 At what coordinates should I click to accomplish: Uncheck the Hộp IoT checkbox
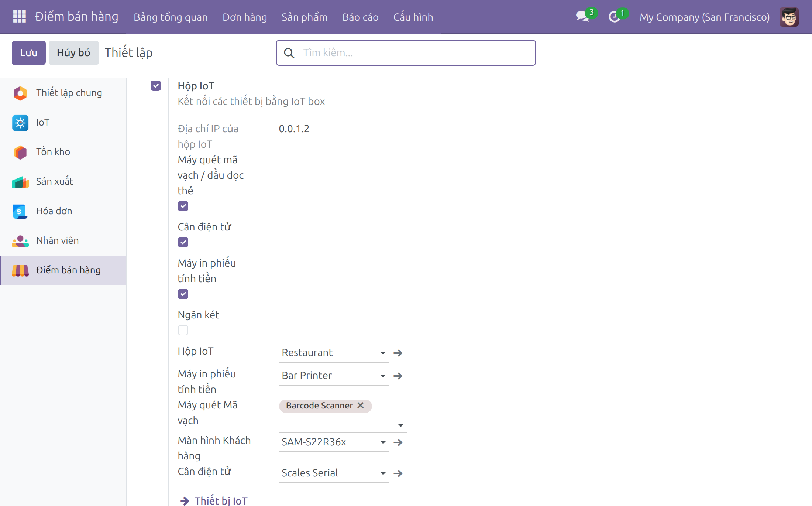(x=156, y=86)
